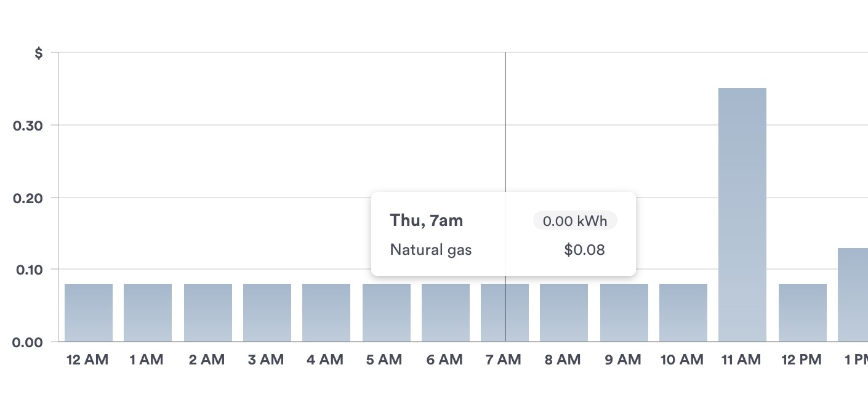Select the 10 AM usage bar
Image resolution: width=868 pixels, height=394 pixels.
click(683, 312)
